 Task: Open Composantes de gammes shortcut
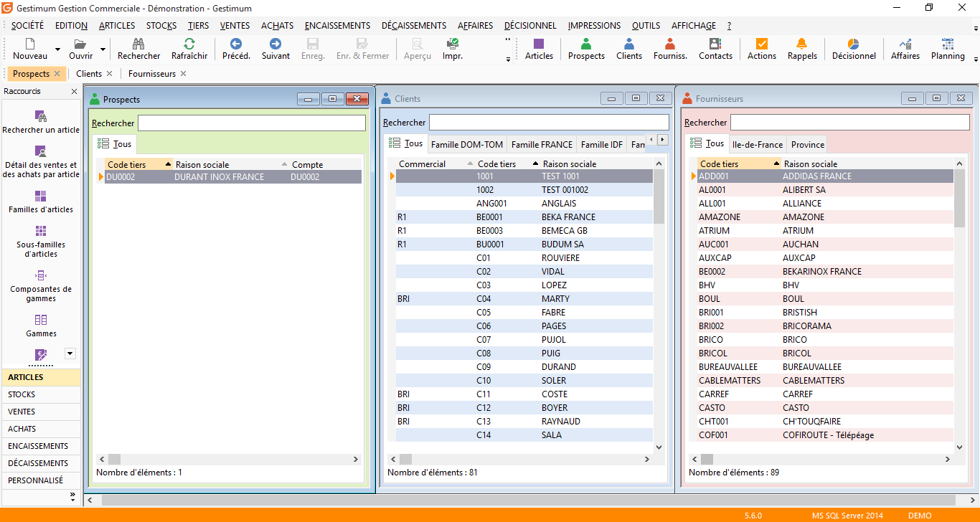coord(41,286)
